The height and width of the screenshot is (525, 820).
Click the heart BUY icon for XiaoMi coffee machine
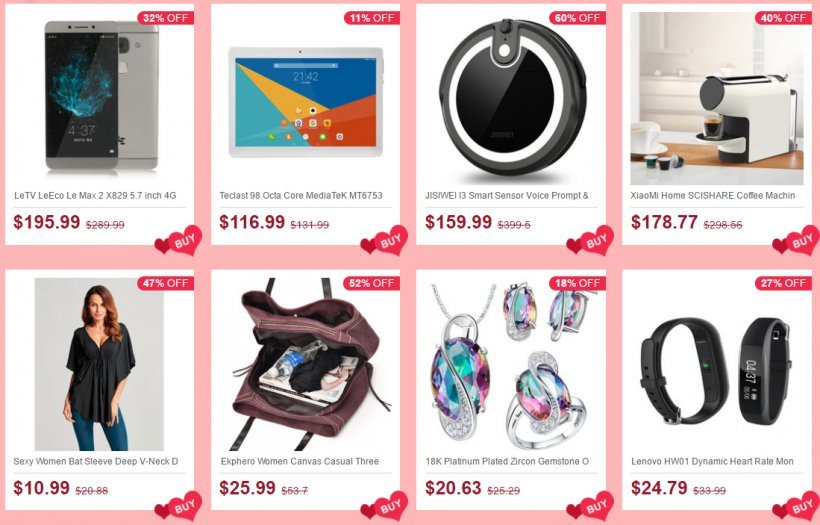pyautogui.click(x=796, y=241)
